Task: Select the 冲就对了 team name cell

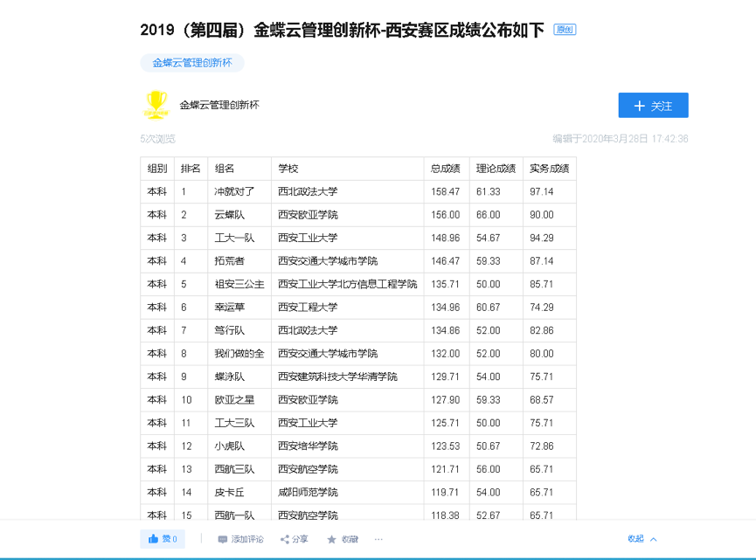Action: tap(234, 191)
